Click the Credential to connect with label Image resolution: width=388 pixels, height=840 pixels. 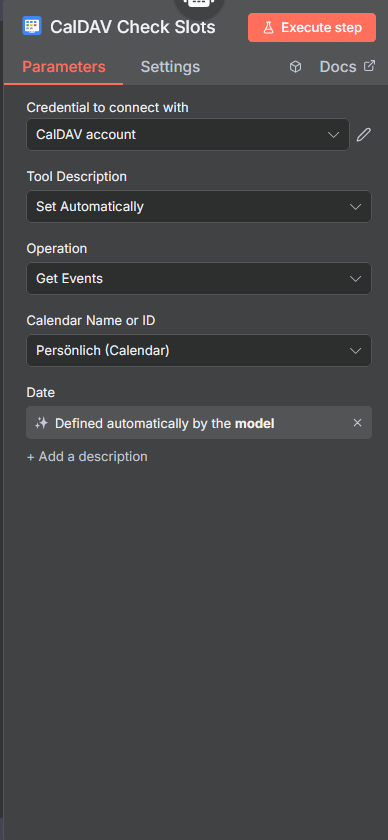pos(108,107)
